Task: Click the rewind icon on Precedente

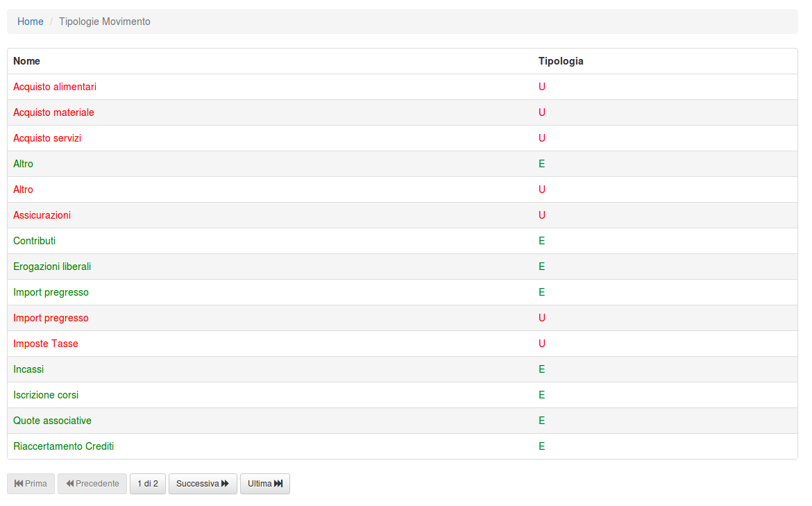Action: [70, 484]
